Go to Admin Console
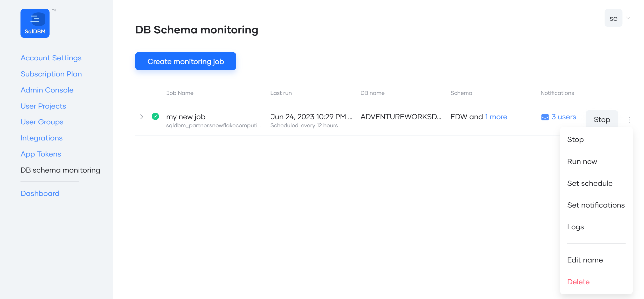Screen dimensions: 644x299 [x=47, y=90]
